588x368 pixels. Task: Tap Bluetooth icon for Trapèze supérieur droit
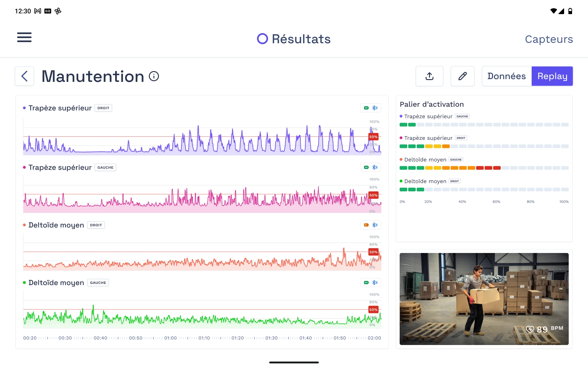coord(375,108)
